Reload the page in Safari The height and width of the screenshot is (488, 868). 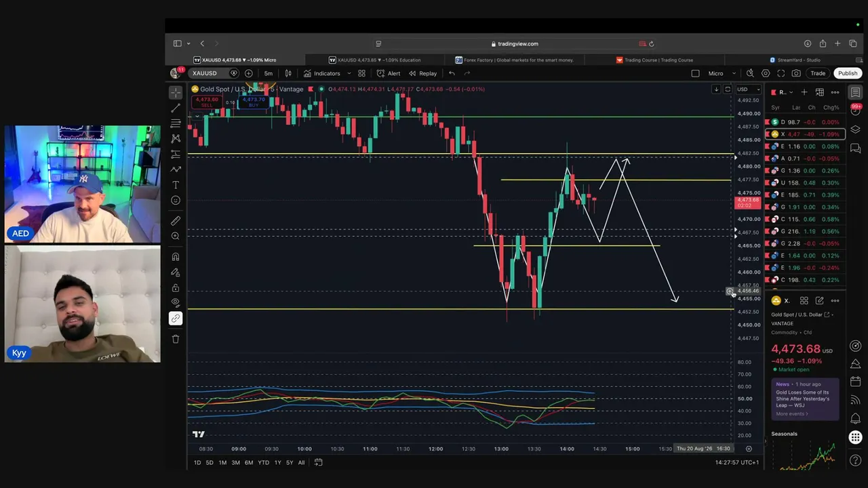pyautogui.click(x=652, y=44)
